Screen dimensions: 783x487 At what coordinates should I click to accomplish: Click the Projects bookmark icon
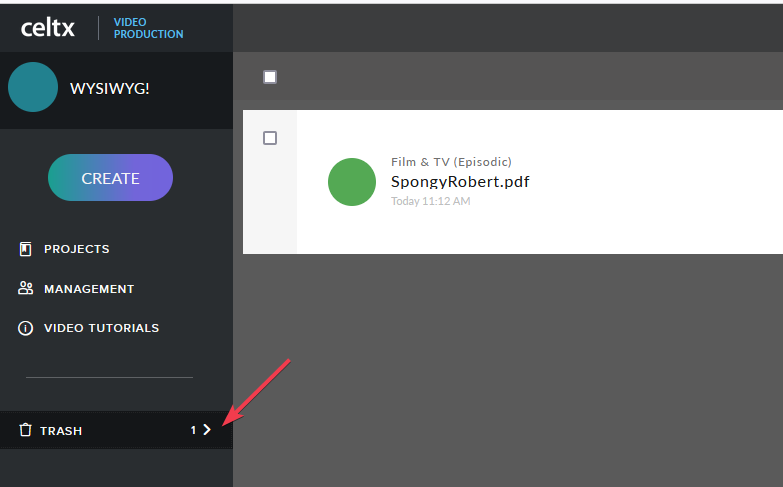(25, 249)
